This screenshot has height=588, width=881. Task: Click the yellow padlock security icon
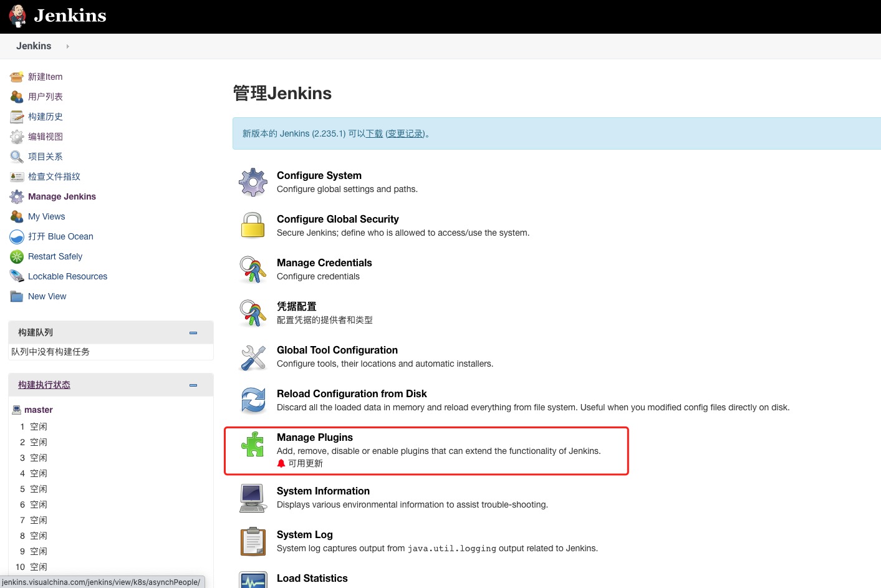tap(253, 226)
